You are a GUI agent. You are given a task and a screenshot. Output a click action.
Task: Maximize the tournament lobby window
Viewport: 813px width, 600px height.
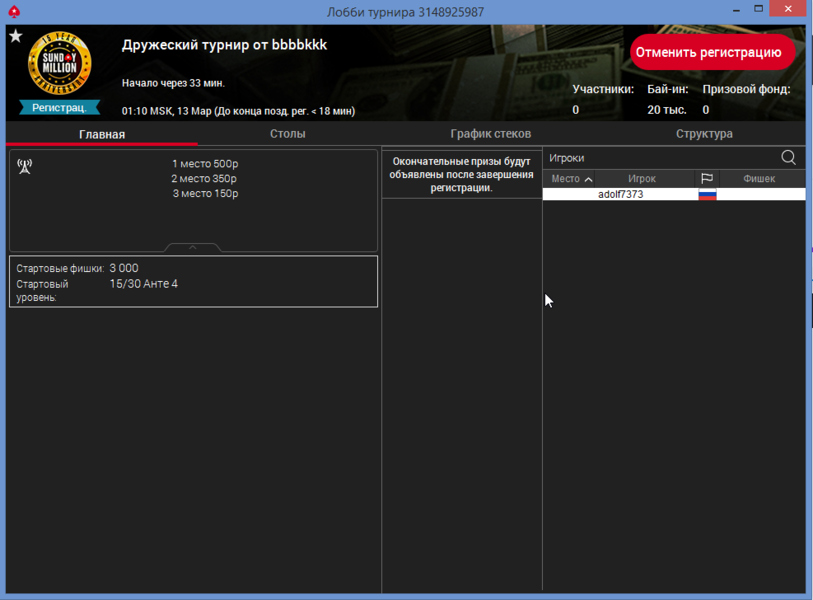click(762, 11)
